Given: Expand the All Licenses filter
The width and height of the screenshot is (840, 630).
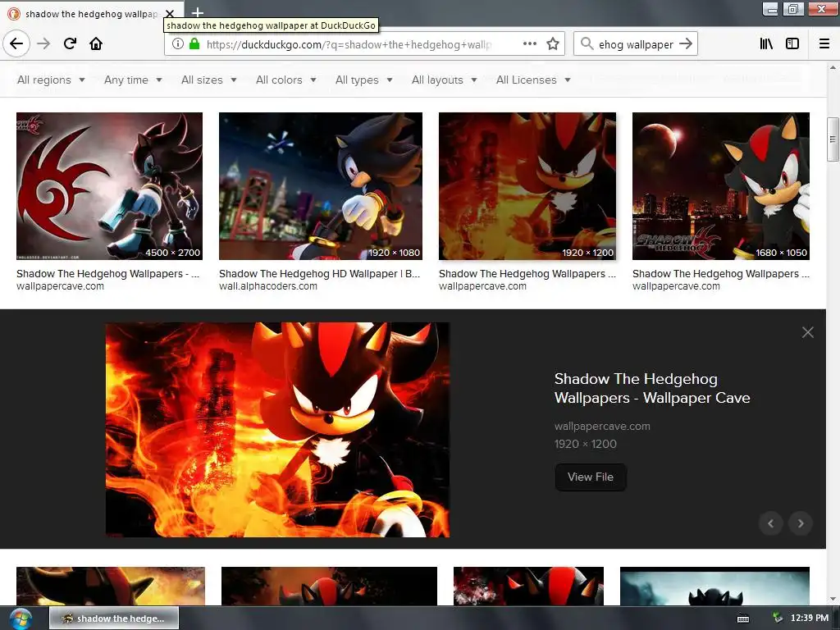Looking at the screenshot, I should [x=533, y=80].
